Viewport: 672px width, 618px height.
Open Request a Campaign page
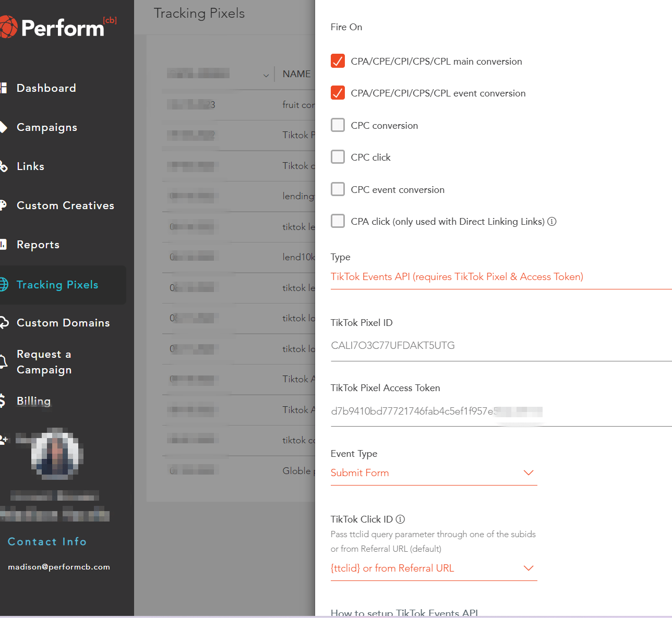tap(44, 362)
